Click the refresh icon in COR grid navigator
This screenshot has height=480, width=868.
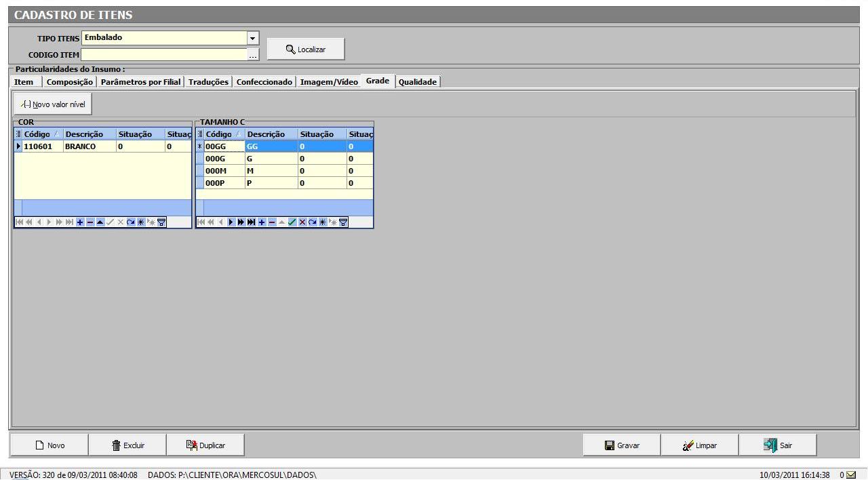[131, 222]
